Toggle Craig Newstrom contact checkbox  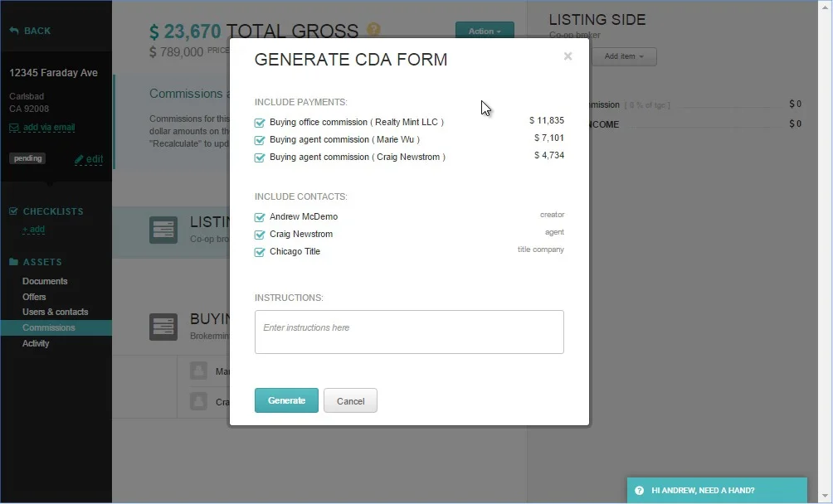click(x=259, y=235)
